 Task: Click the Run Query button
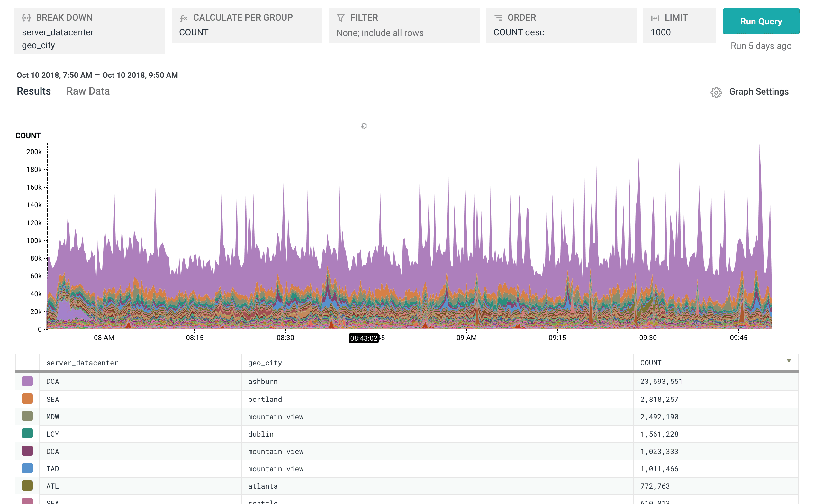click(x=761, y=21)
